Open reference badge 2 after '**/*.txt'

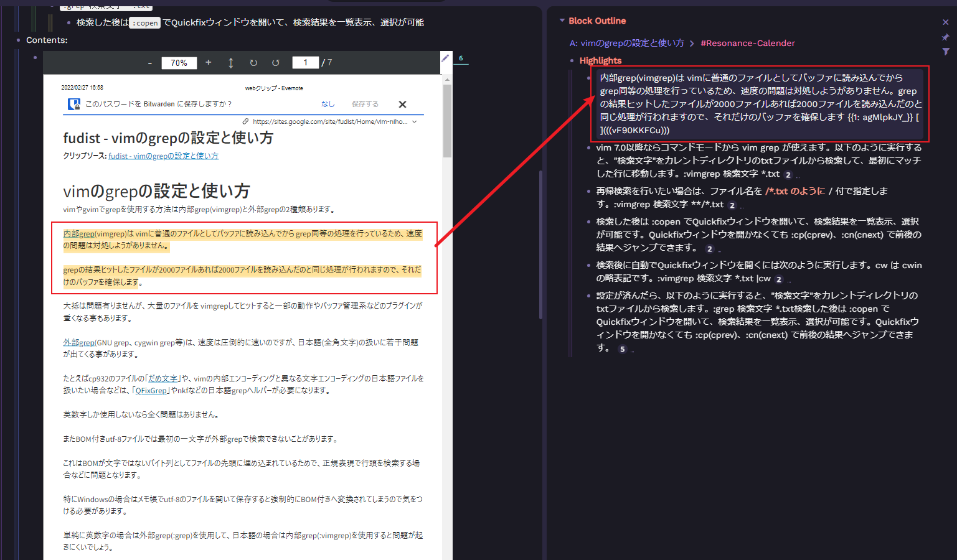click(732, 205)
